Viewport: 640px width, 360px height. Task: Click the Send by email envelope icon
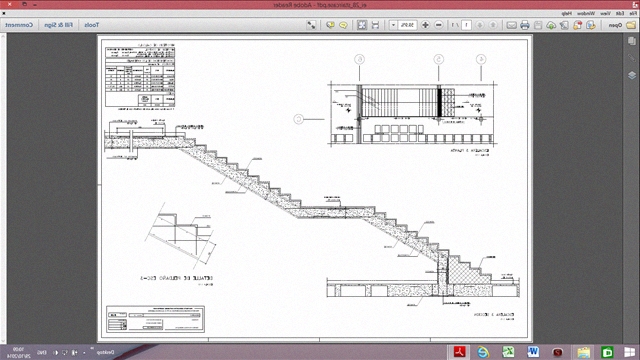click(511, 25)
